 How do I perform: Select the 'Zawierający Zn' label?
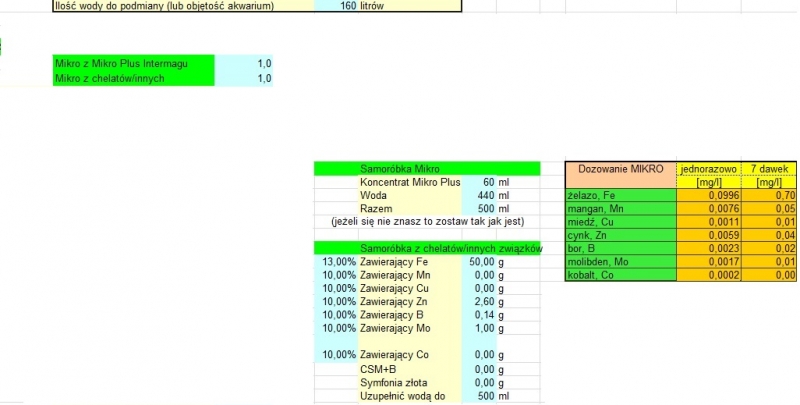(410, 301)
